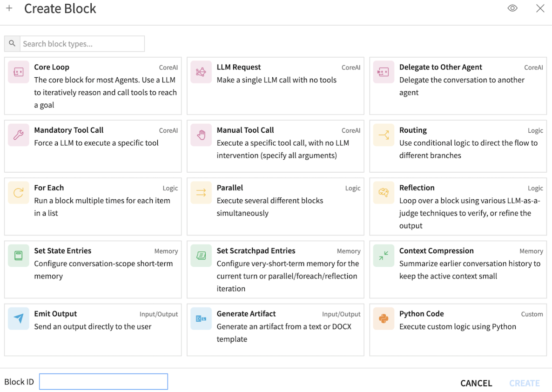This screenshot has width=552, height=392.
Task: Click the Mandatory Tool Call wrench icon
Action: click(x=19, y=135)
